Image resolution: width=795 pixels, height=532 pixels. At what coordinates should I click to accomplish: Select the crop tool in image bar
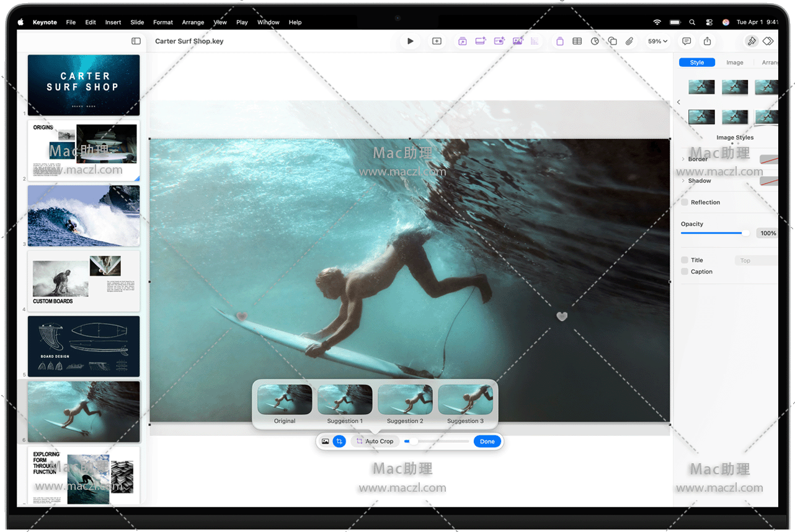[x=339, y=441]
